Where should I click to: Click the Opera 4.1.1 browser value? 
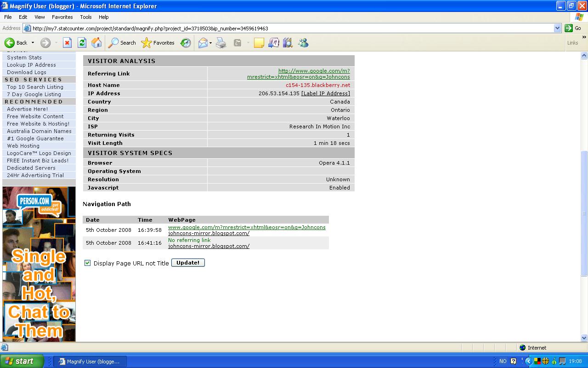tap(334, 163)
